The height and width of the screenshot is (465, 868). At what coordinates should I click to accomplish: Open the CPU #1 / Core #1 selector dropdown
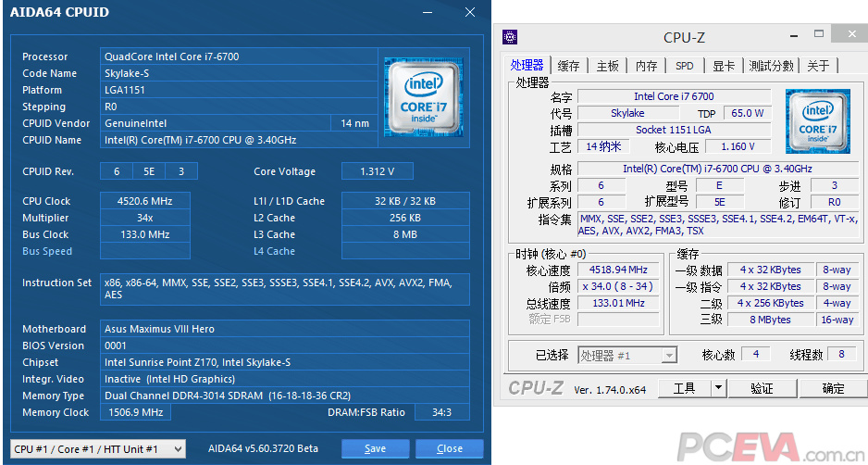[98, 449]
